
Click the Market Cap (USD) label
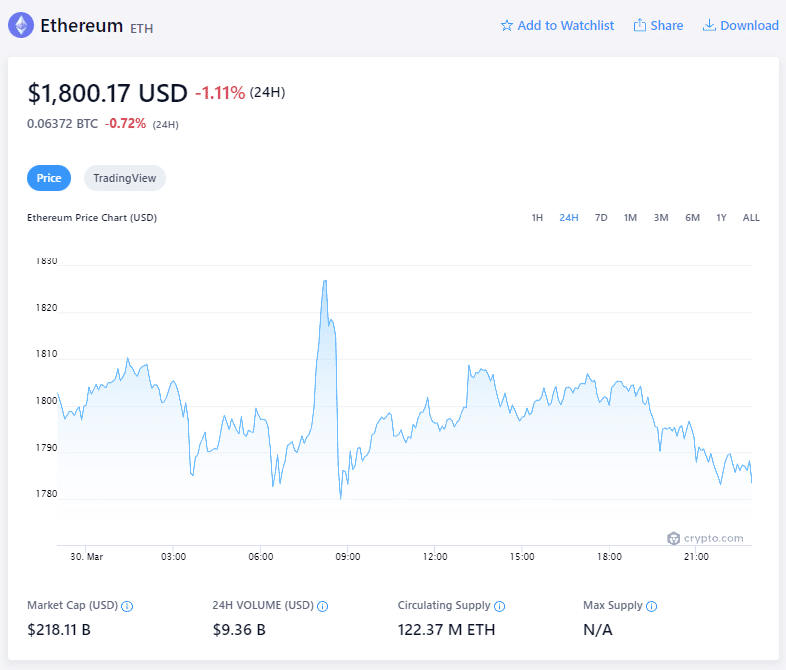(72, 605)
